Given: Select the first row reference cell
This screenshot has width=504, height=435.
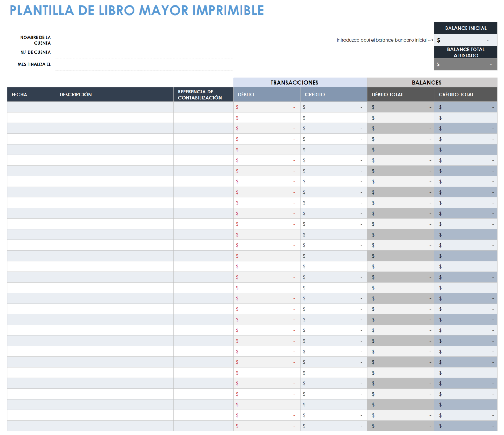Looking at the screenshot, I should [x=203, y=107].
